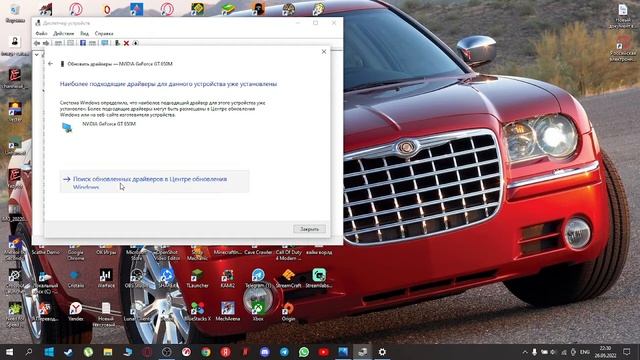The width and height of the screenshot is (640, 360).
Task: Open Steam from the taskbar
Action: (68, 352)
